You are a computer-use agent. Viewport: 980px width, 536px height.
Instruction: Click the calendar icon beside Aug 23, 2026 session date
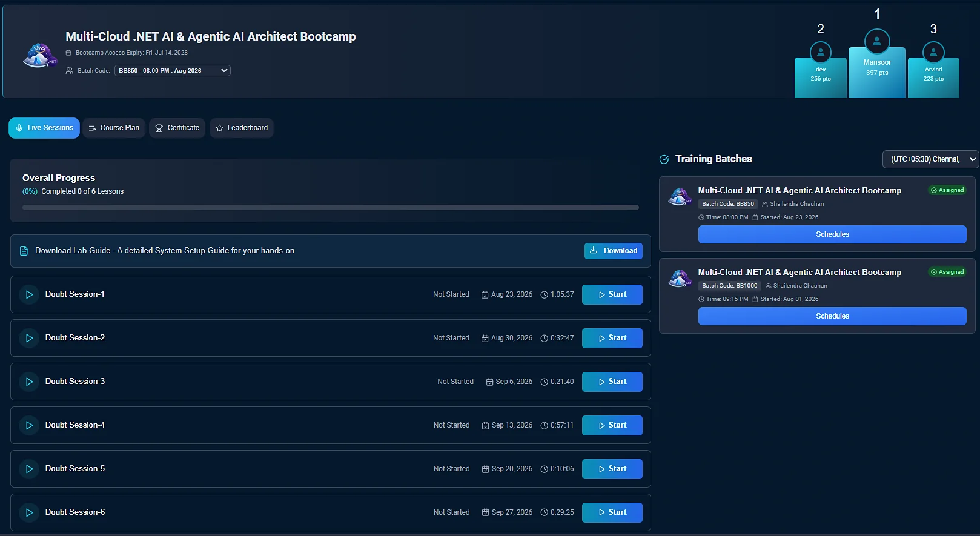(x=485, y=295)
